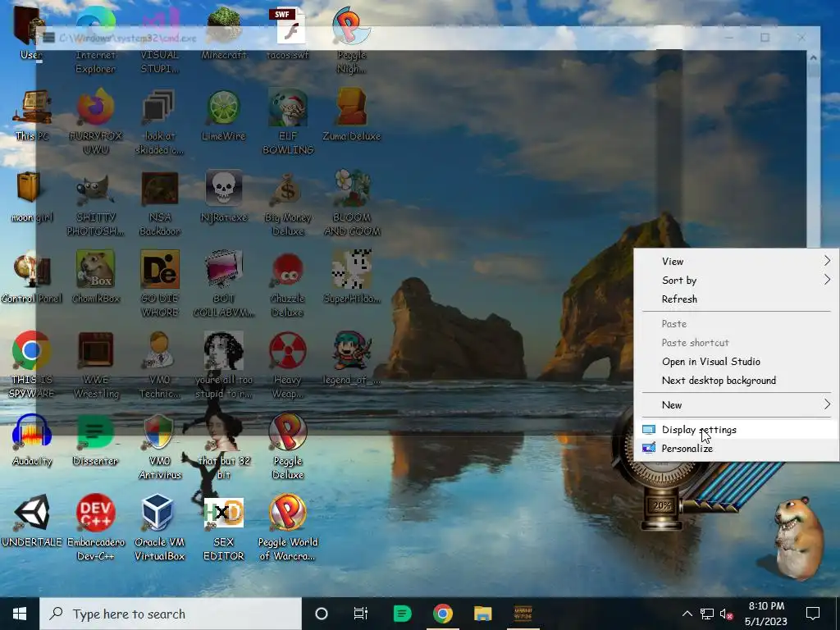The width and height of the screenshot is (840, 630).
Task: Select Personalize in the context menu
Action: tap(737, 448)
